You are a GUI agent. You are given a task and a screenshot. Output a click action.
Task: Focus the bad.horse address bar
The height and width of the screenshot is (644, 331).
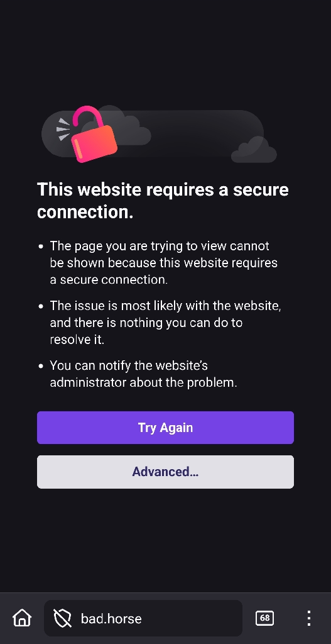click(143, 618)
